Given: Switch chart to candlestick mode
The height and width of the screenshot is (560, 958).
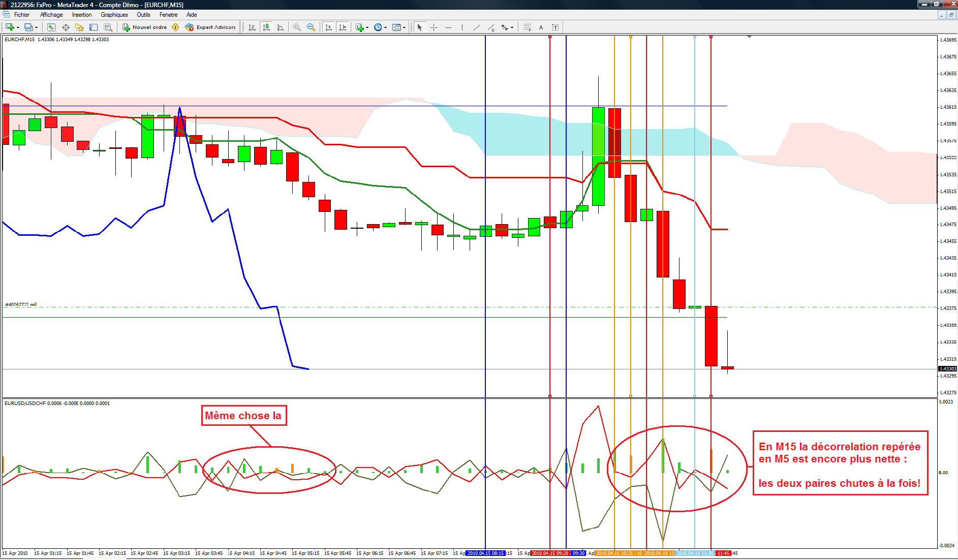Looking at the screenshot, I should click(266, 27).
